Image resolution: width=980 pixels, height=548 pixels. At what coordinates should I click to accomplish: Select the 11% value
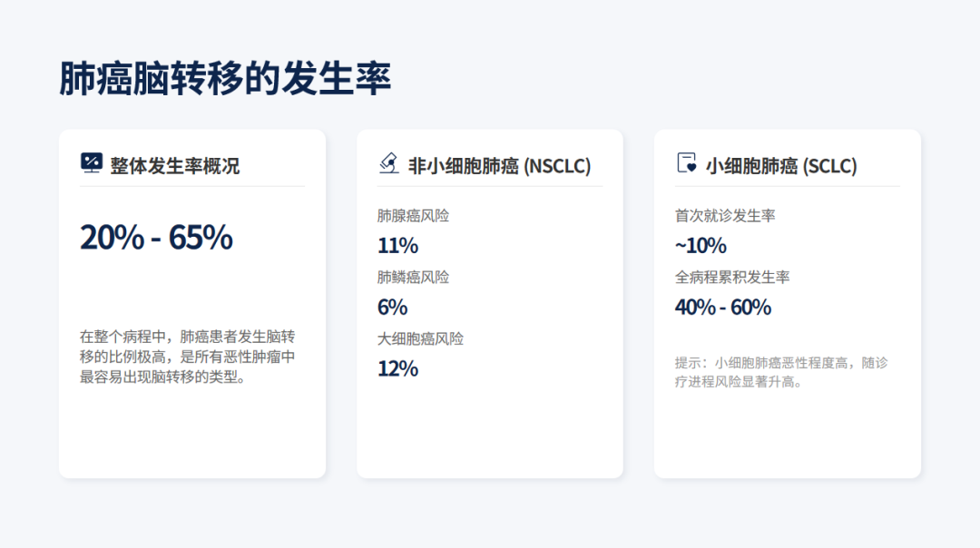pyautogui.click(x=397, y=246)
